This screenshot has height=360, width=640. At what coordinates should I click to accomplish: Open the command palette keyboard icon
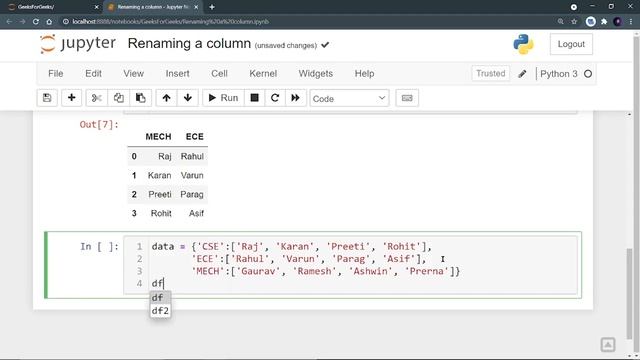(x=407, y=98)
